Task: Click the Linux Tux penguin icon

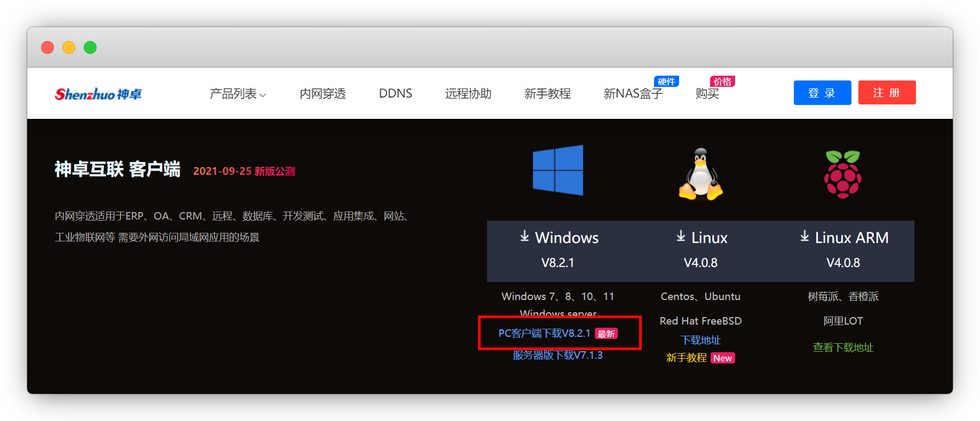Action: 700,174
